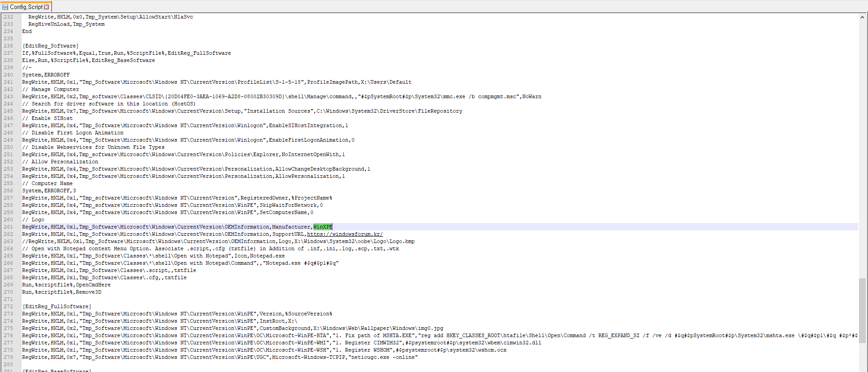The width and height of the screenshot is (868, 372).
Task: Click the AllowChangeDesktopBackground line
Action: (196, 169)
